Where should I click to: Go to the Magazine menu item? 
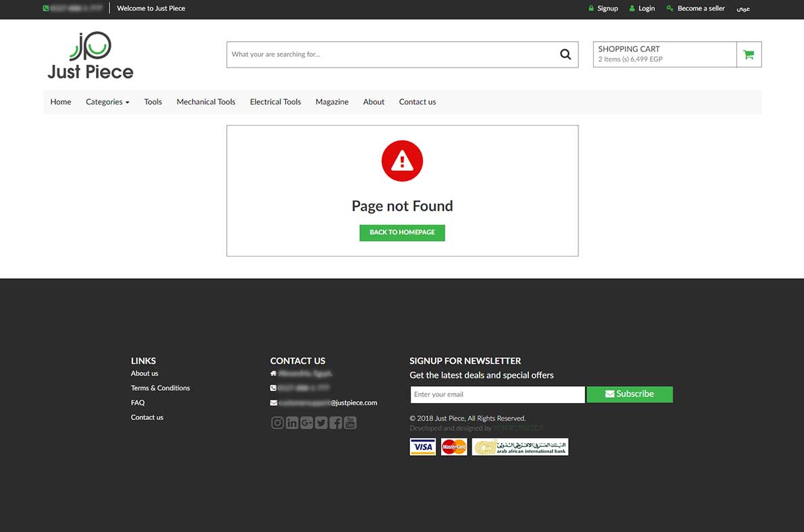(x=332, y=102)
